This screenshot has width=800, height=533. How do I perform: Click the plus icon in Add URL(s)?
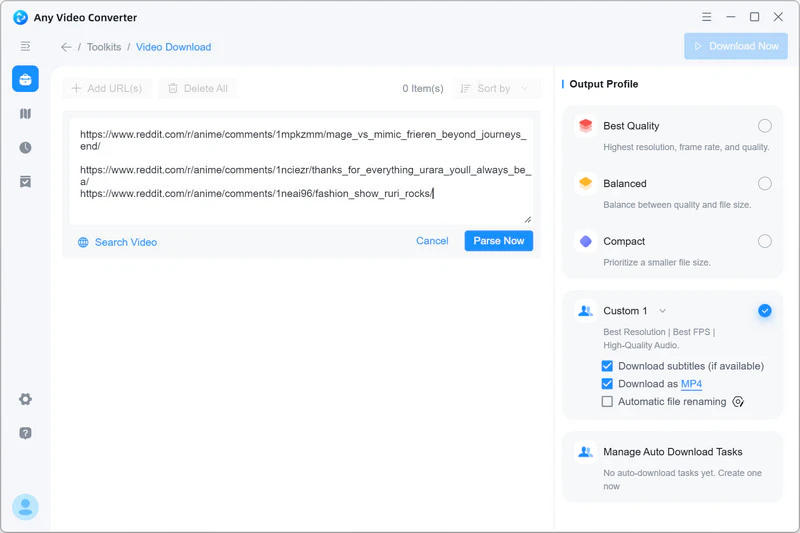(77, 88)
